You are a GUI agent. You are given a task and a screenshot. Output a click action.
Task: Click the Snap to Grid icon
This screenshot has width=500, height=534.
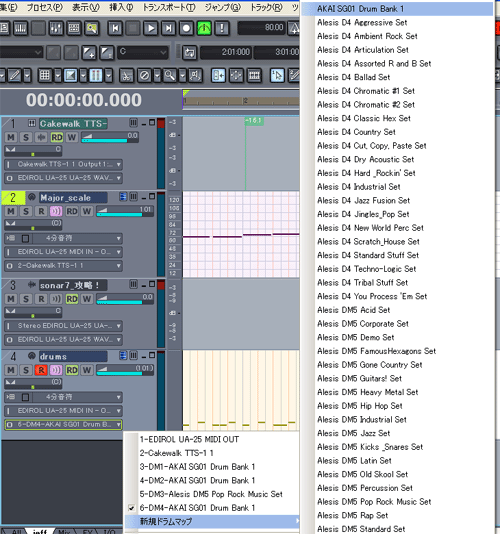[45, 75]
